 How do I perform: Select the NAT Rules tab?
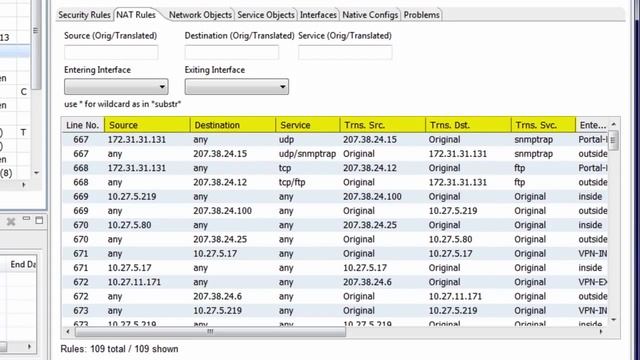pyautogui.click(x=136, y=15)
